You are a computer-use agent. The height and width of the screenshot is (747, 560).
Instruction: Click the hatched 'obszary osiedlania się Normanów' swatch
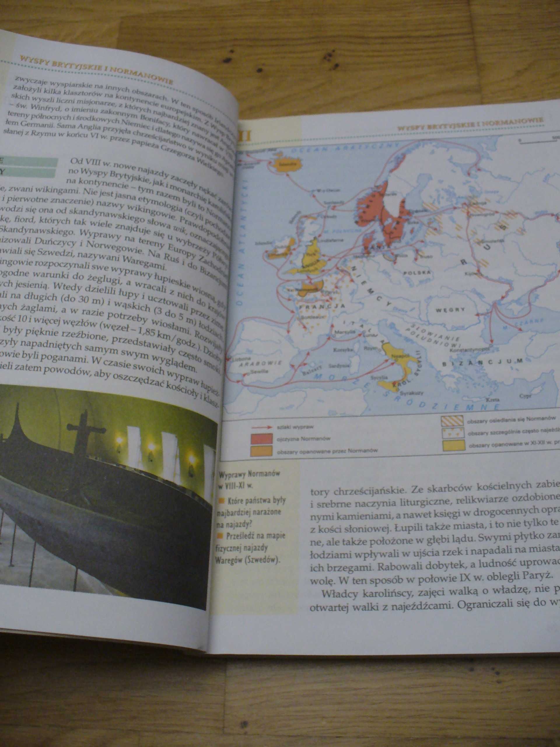click(452, 420)
